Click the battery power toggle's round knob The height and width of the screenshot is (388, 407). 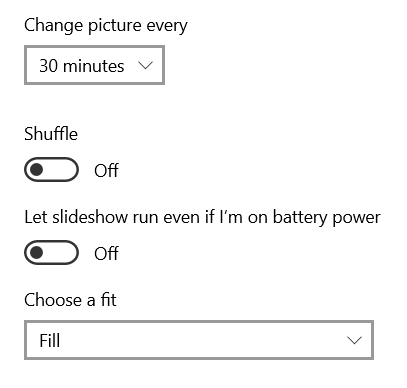click(x=36, y=253)
